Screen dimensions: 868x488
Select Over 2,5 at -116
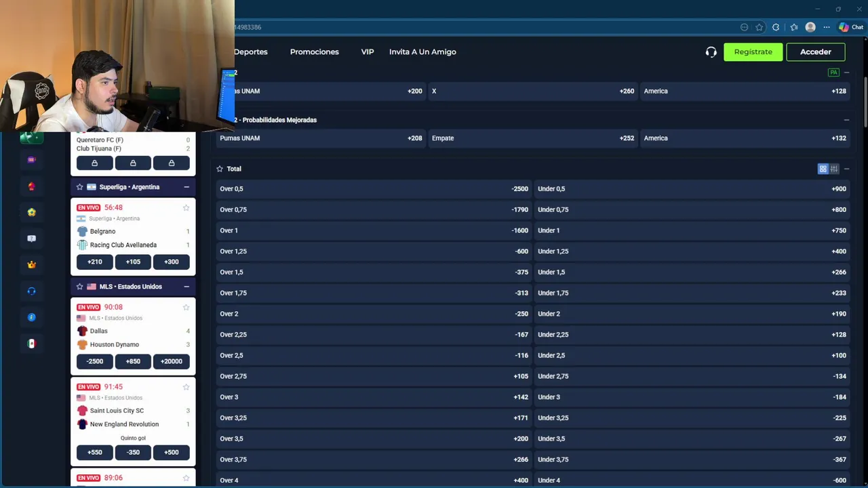tap(374, 355)
